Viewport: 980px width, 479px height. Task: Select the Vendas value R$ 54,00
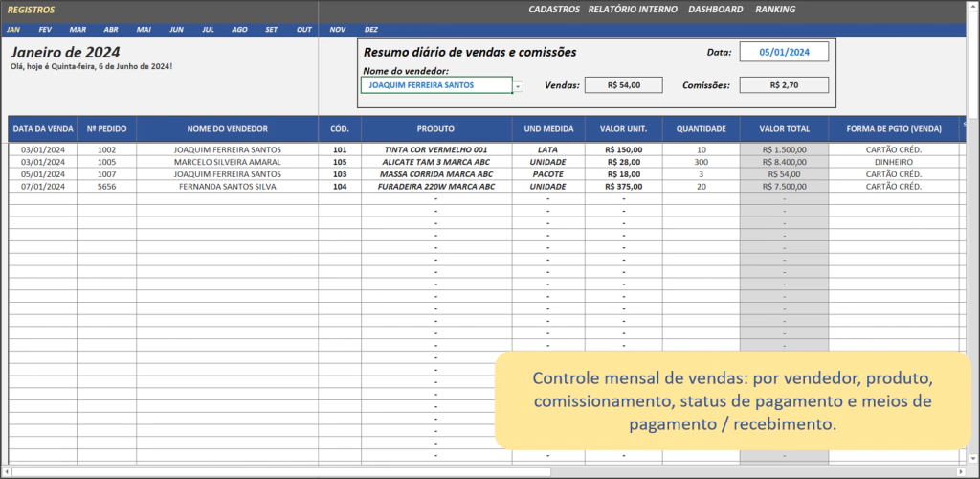coord(623,85)
